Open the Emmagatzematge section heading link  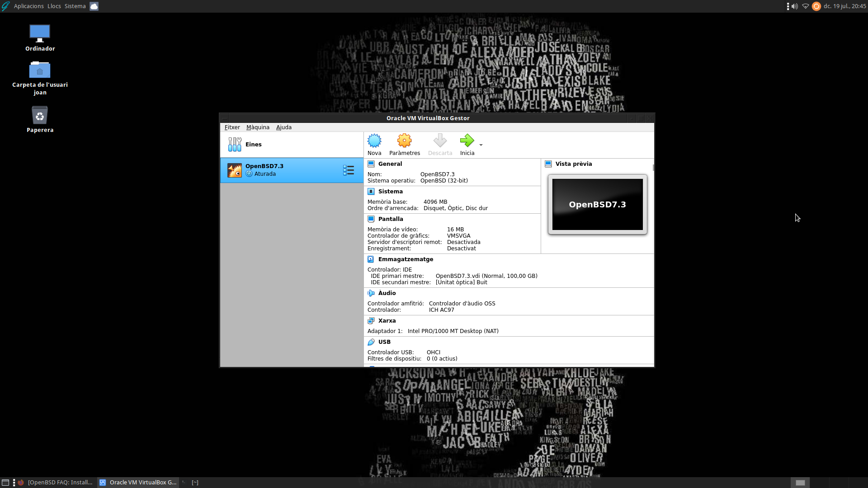coord(406,259)
